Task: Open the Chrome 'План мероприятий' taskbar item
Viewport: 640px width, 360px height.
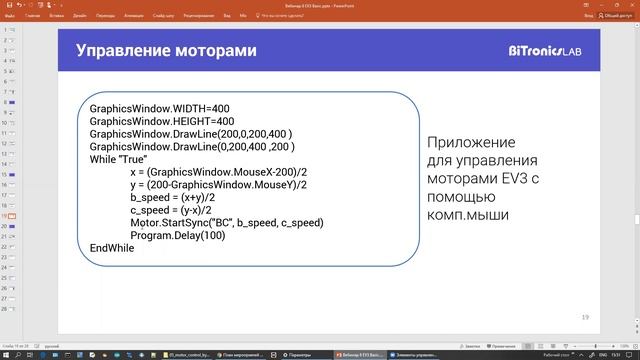Action: tap(240, 355)
